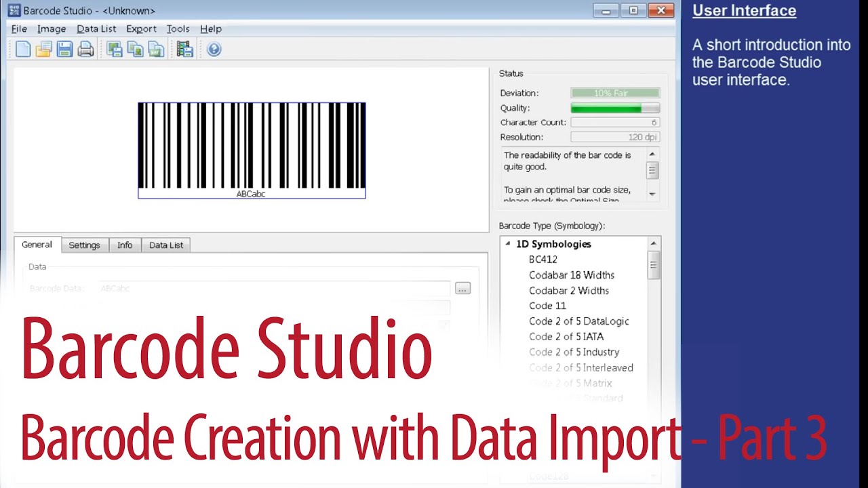Print the barcode

(85, 49)
